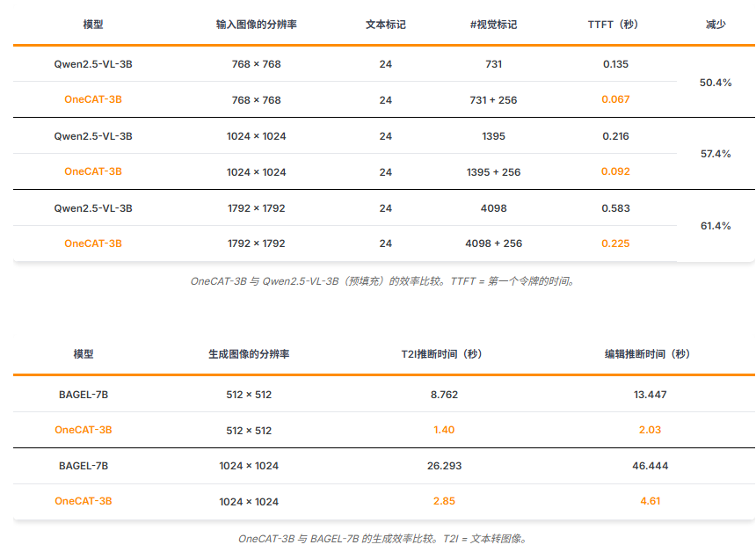The width and height of the screenshot is (756, 552).
Task: Click OneCAT-3B in the 1.40 row
Action: coord(84,430)
